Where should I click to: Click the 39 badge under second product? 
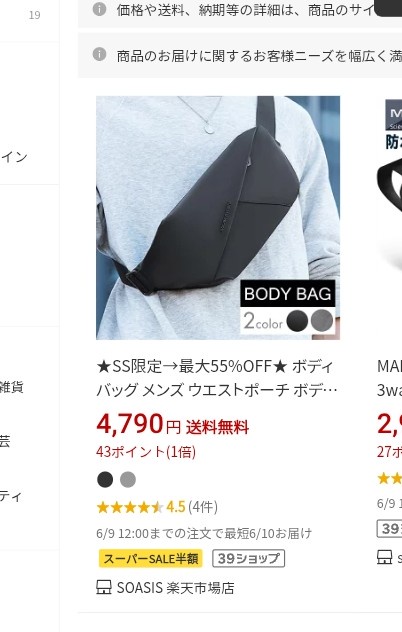[x=389, y=528]
